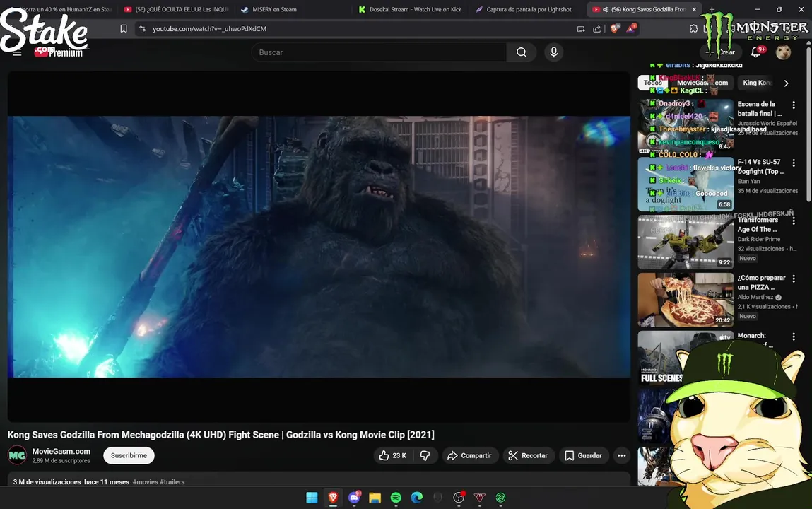Click the Suscribirme button

point(129,456)
